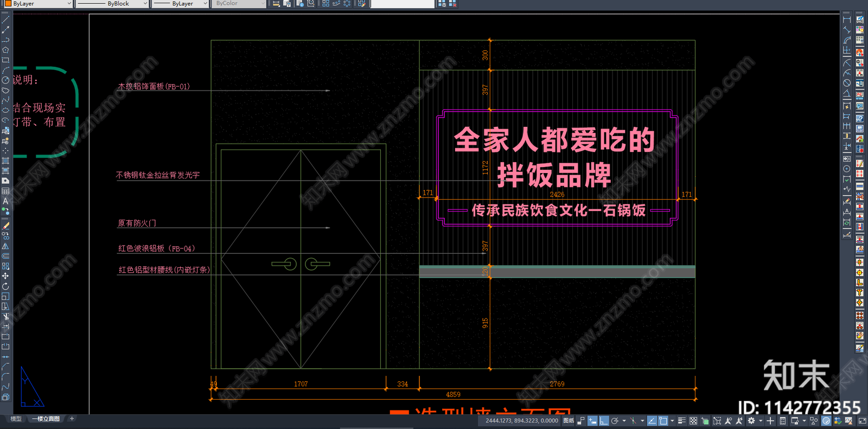The image size is (868, 429).
Task: Select the Fillet tool
Action: pos(5,376)
